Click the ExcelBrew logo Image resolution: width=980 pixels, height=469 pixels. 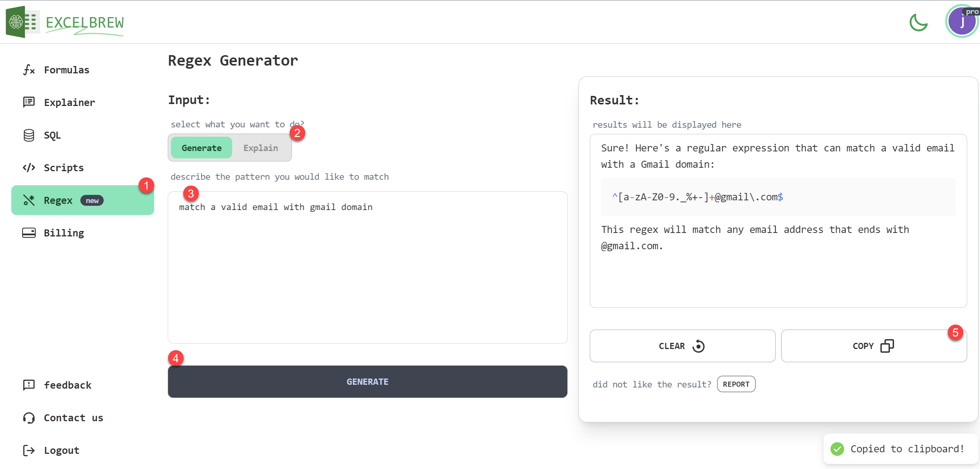pos(65,22)
